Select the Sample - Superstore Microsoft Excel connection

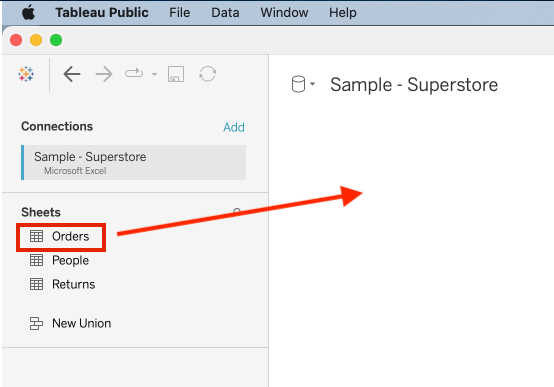134,163
